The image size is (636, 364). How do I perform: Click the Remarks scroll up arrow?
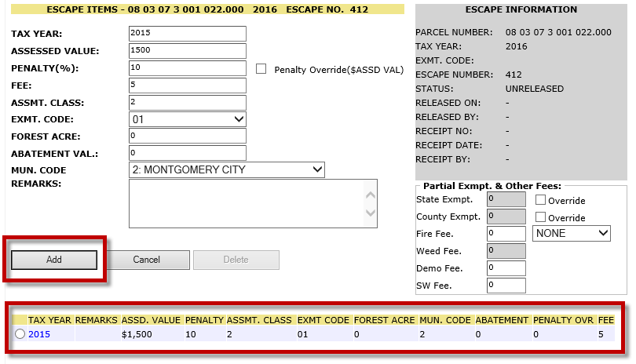[x=371, y=195]
